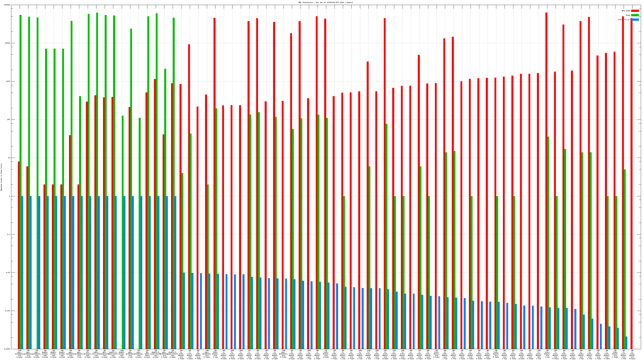Screen dimensions: 644x362
Task: Click the 0.0001 y-axis tick label
Action: pyautogui.click(x=7, y=349)
